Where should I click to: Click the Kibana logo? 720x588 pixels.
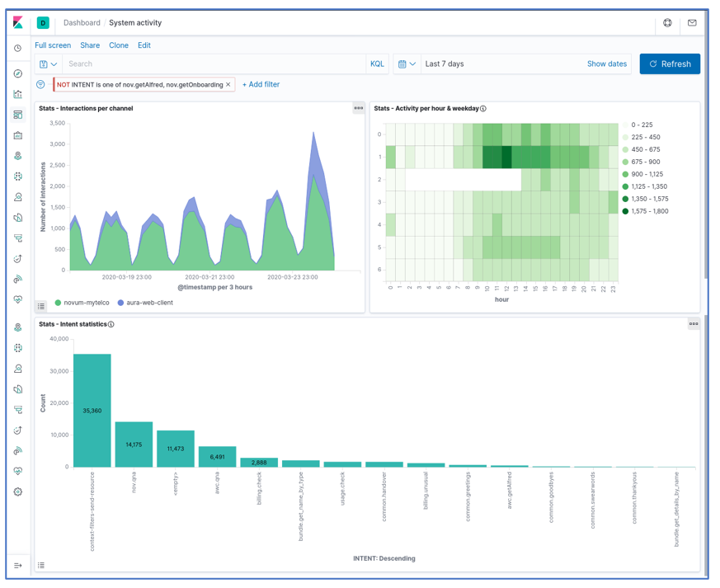[x=18, y=22]
